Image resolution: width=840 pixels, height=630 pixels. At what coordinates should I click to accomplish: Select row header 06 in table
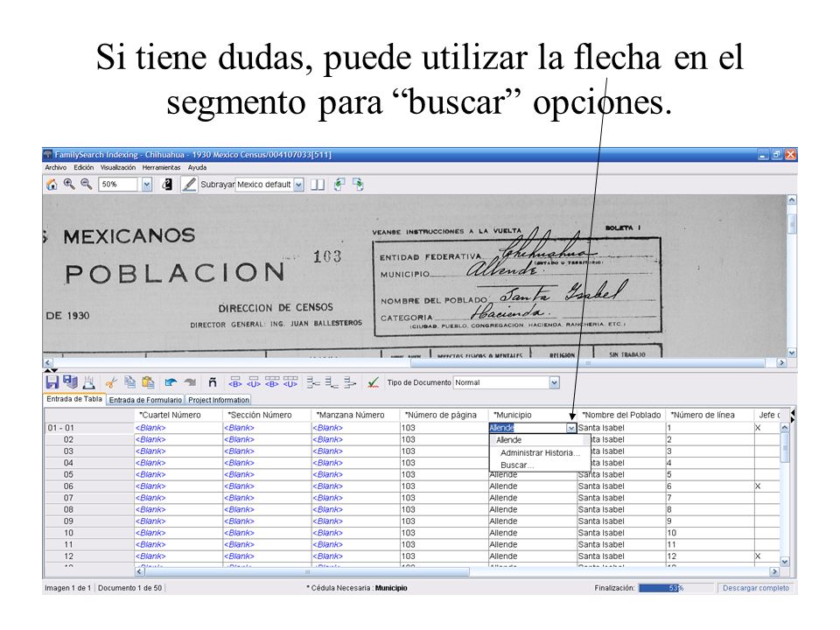click(89, 486)
